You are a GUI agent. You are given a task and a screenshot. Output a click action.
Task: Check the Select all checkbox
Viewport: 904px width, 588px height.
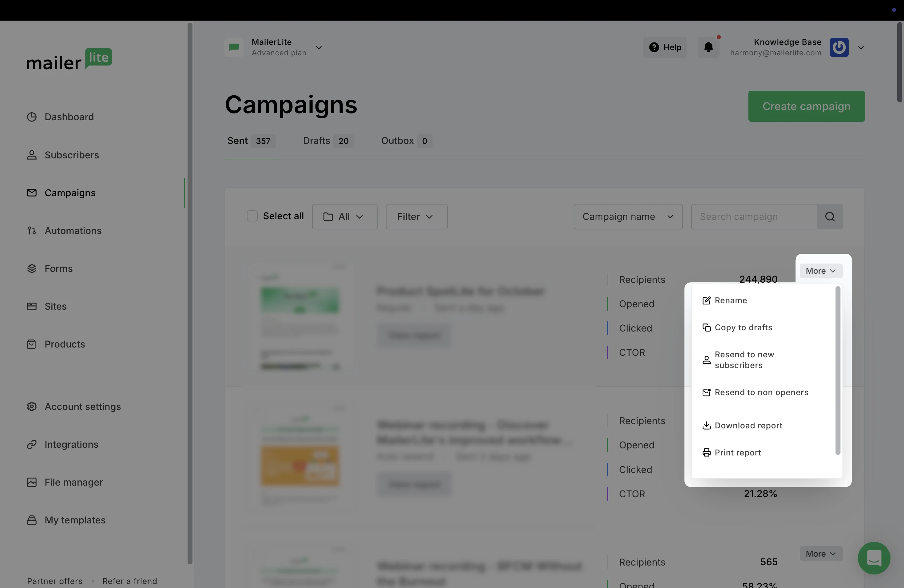click(x=252, y=216)
